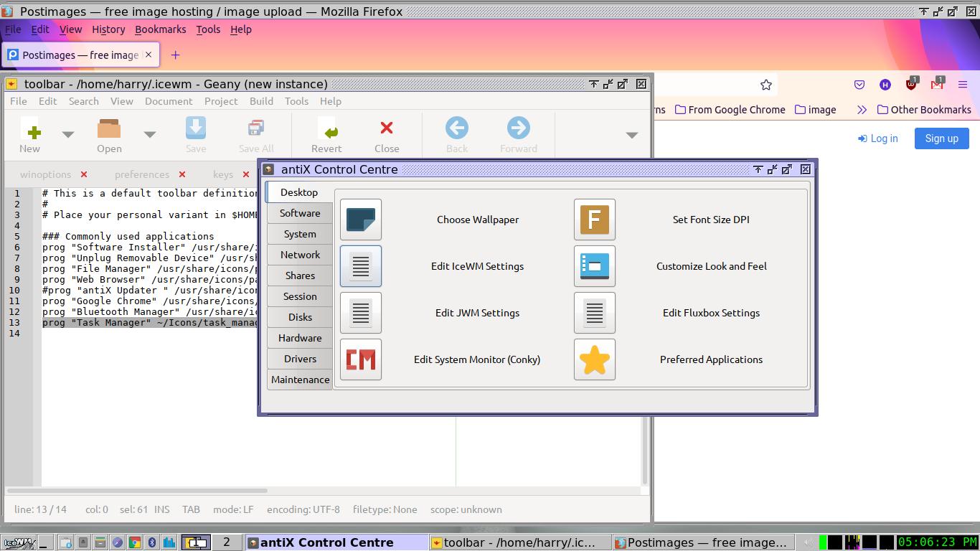Select the Drivers tab
Image resolution: width=980 pixels, height=551 pixels.
pyautogui.click(x=300, y=359)
